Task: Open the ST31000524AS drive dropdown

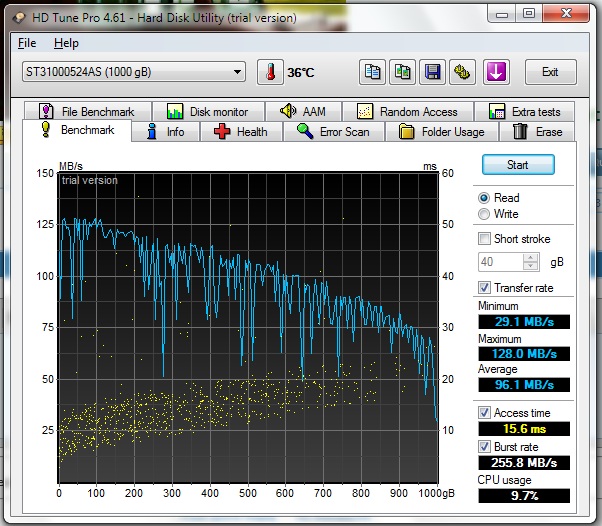Action: pyautogui.click(x=134, y=72)
